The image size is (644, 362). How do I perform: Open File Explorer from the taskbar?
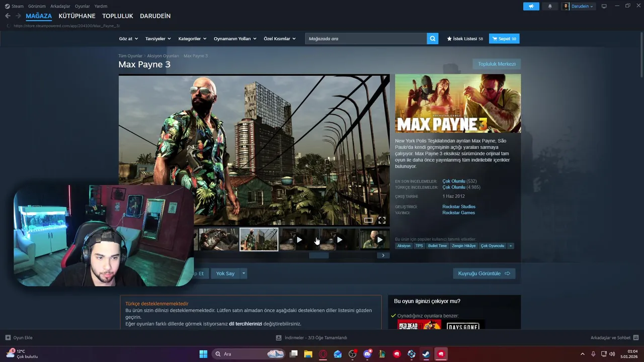point(308,354)
